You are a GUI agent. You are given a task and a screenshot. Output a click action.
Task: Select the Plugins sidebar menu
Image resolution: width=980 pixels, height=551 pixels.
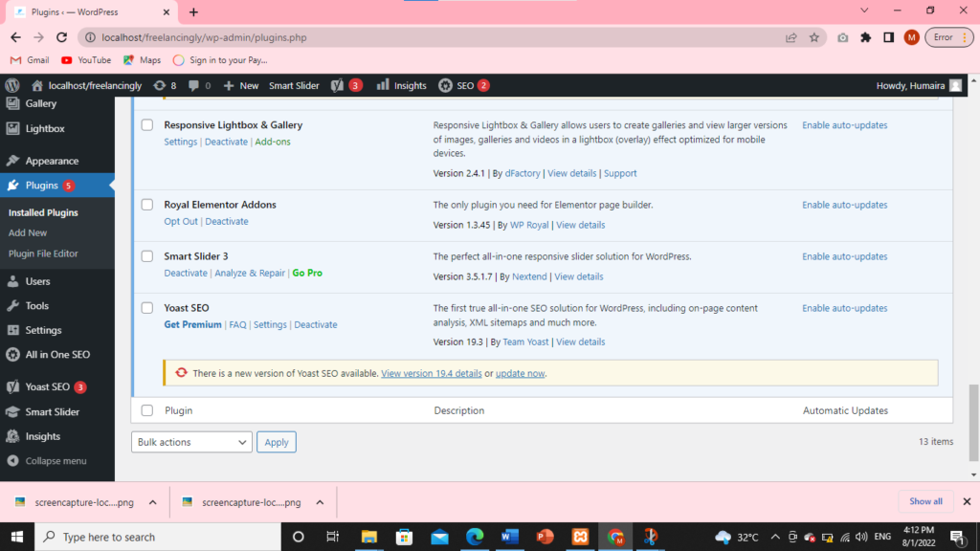57,186
